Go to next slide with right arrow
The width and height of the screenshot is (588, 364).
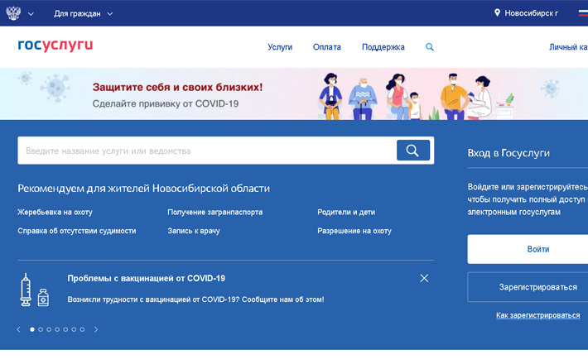point(96,329)
